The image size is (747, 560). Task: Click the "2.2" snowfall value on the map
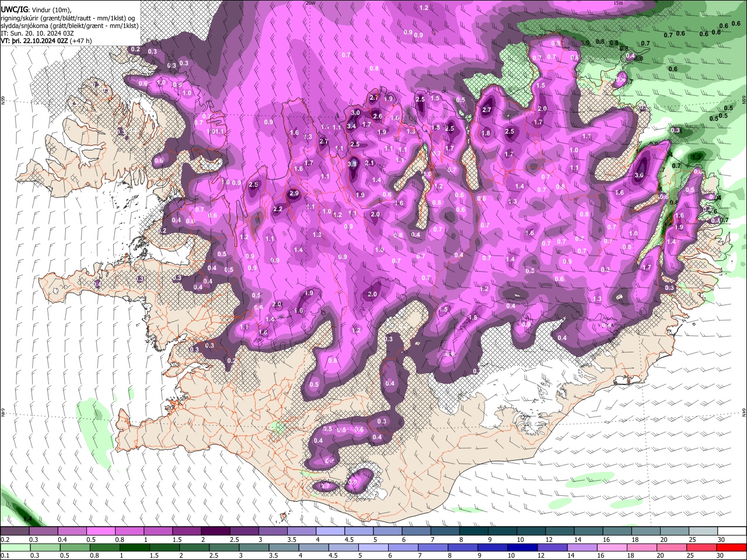click(x=278, y=209)
